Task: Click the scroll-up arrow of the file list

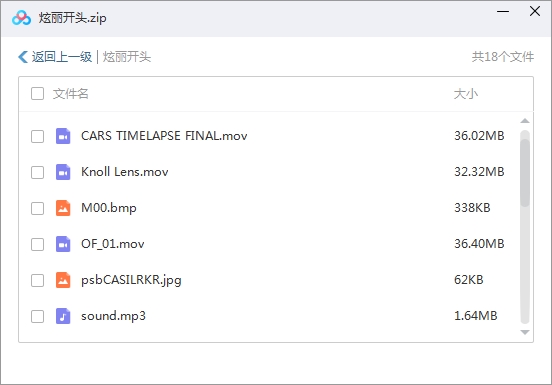Action: 525,121
